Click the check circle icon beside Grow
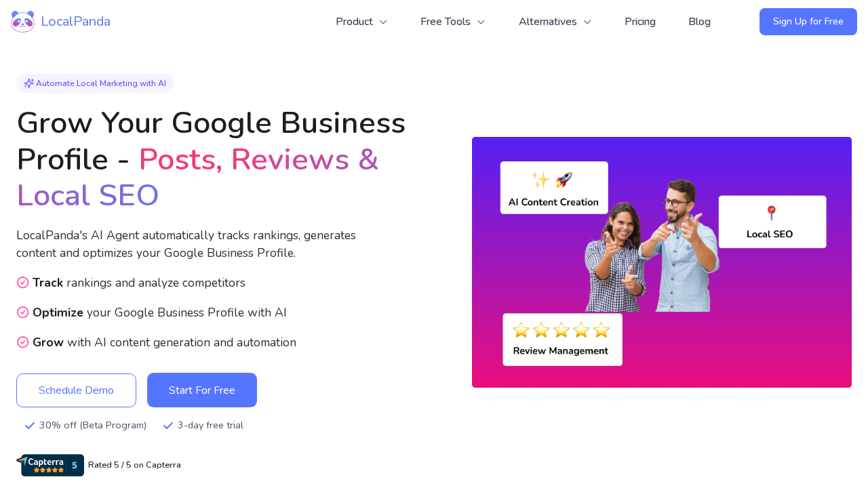The image size is (868, 488). click(22, 342)
